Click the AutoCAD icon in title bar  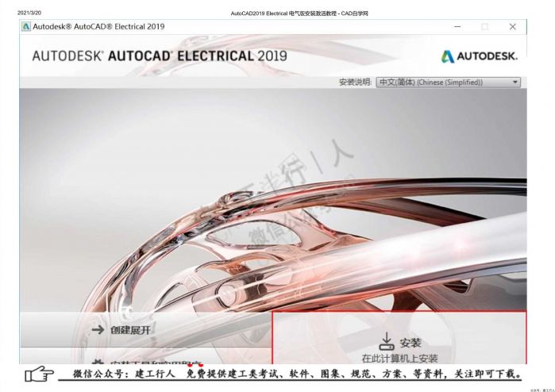click(x=26, y=26)
